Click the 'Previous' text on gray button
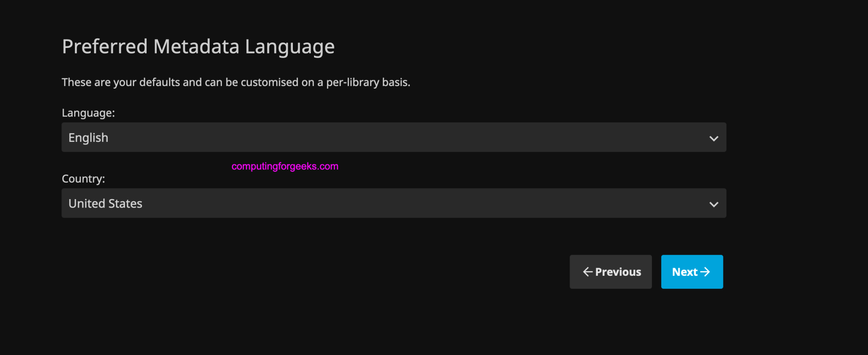868x355 pixels. pyautogui.click(x=618, y=272)
